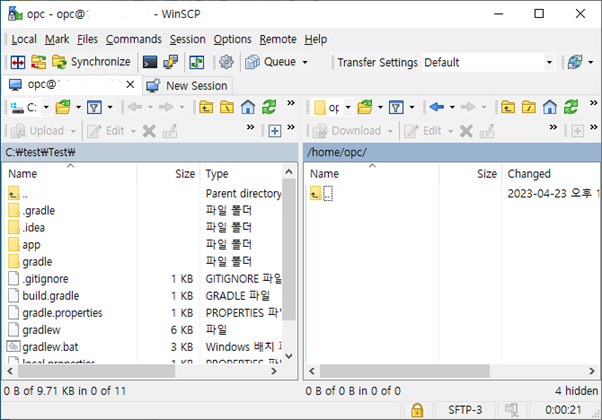Go to local root directory icon
602x420 pixels.
[x=227, y=107]
